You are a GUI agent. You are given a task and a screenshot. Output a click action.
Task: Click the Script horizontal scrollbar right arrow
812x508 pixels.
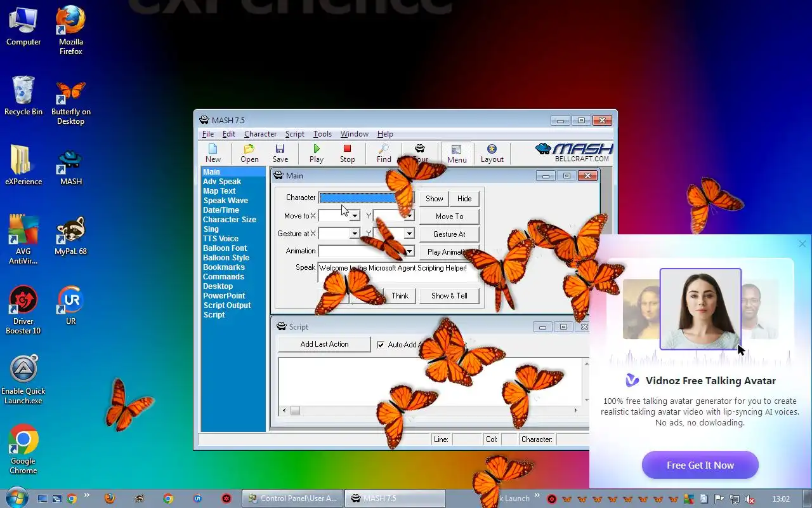pos(576,411)
